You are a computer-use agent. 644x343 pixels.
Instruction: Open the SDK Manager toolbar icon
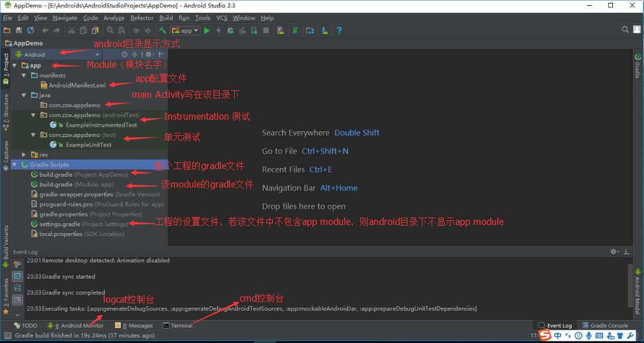point(325,31)
